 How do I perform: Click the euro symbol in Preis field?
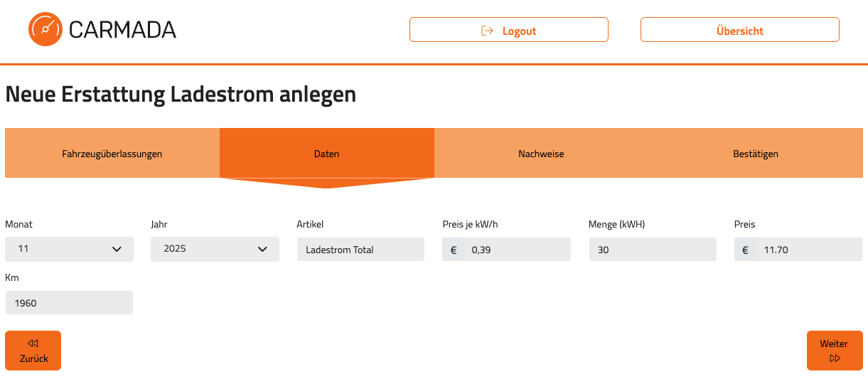pos(746,250)
